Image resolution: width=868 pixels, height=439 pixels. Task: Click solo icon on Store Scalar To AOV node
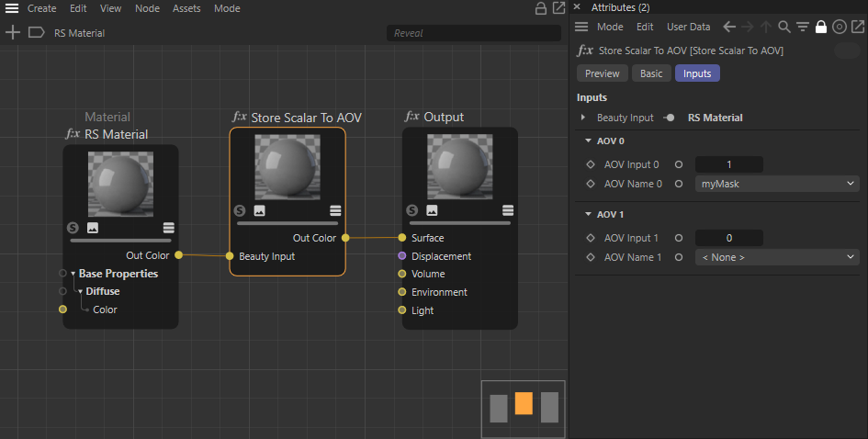pos(242,210)
